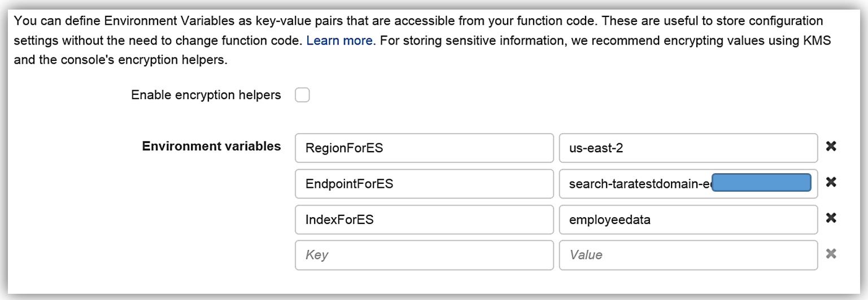This screenshot has width=868, height=300.
Task: Remove the RegionForES variable with its X icon
Action: coord(831,147)
